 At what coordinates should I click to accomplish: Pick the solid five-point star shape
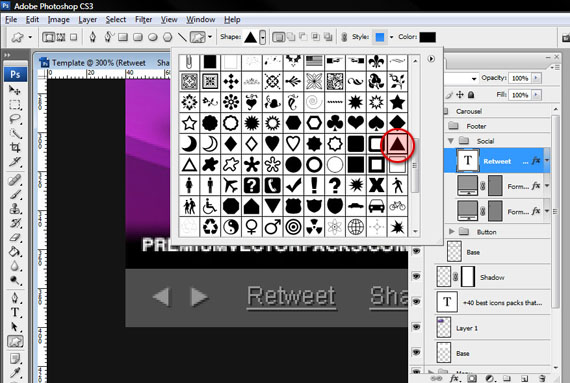[x=397, y=103]
